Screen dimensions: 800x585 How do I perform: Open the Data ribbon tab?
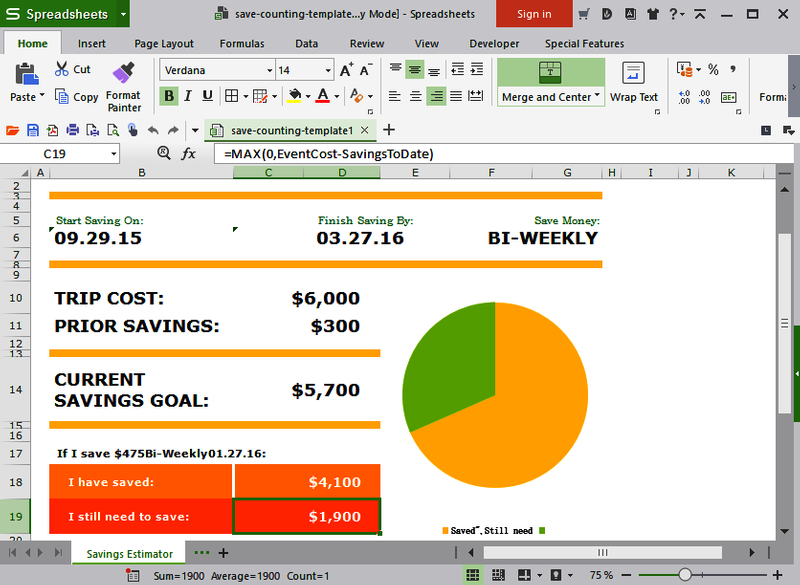coord(306,43)
